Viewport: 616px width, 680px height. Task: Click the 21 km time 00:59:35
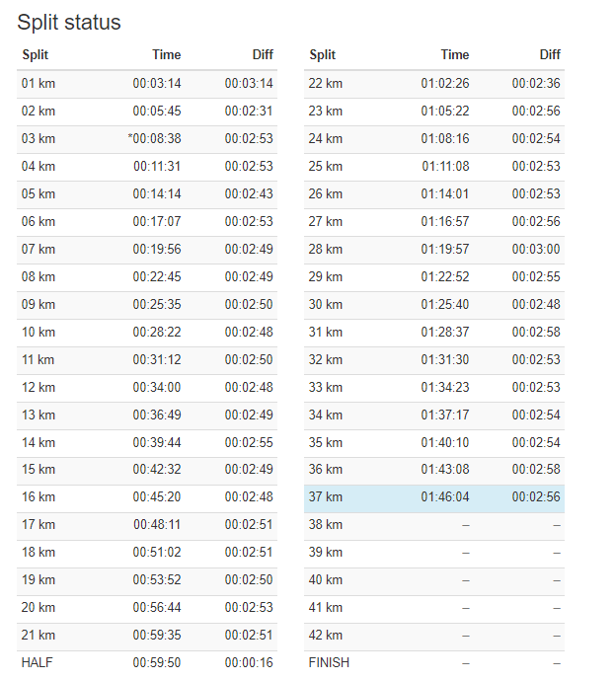pyautogui.click(x=157, y=636)
